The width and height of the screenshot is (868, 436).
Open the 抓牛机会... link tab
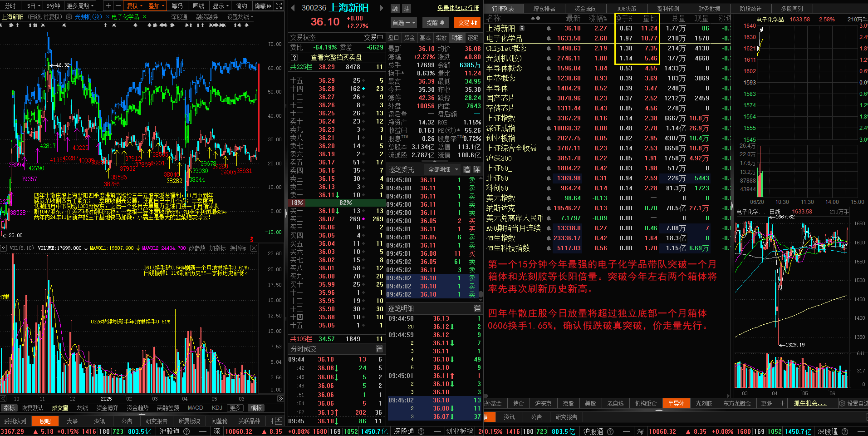[810, 403]
